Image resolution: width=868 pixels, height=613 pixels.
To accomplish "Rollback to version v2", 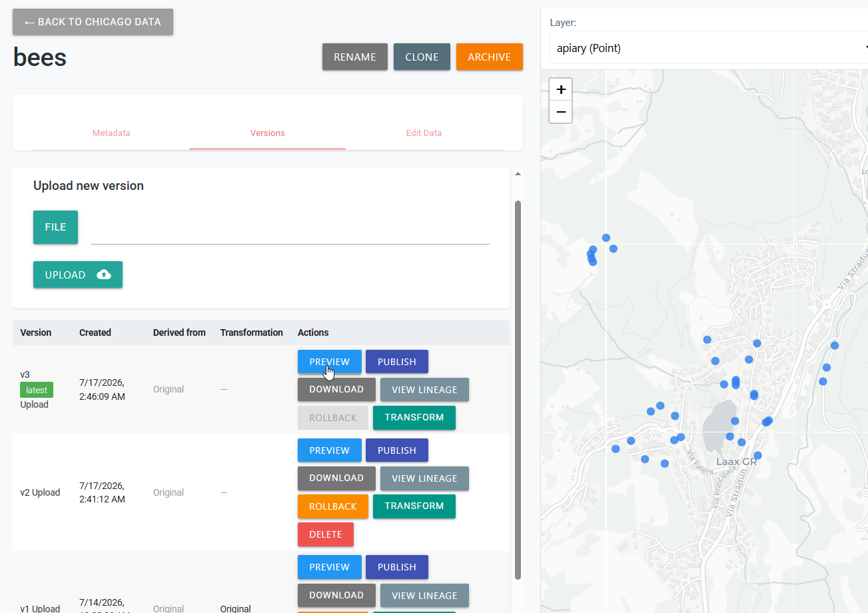I will coord(333,506).
